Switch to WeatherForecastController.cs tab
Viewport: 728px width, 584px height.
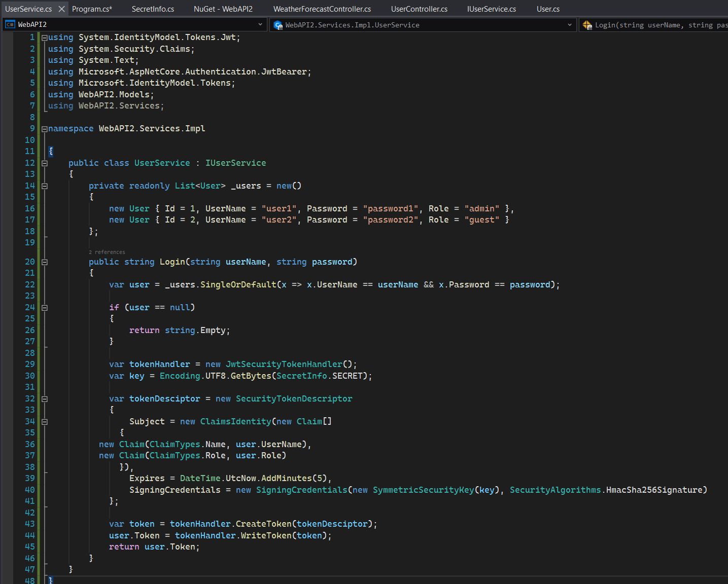click(x=322, y=9)
